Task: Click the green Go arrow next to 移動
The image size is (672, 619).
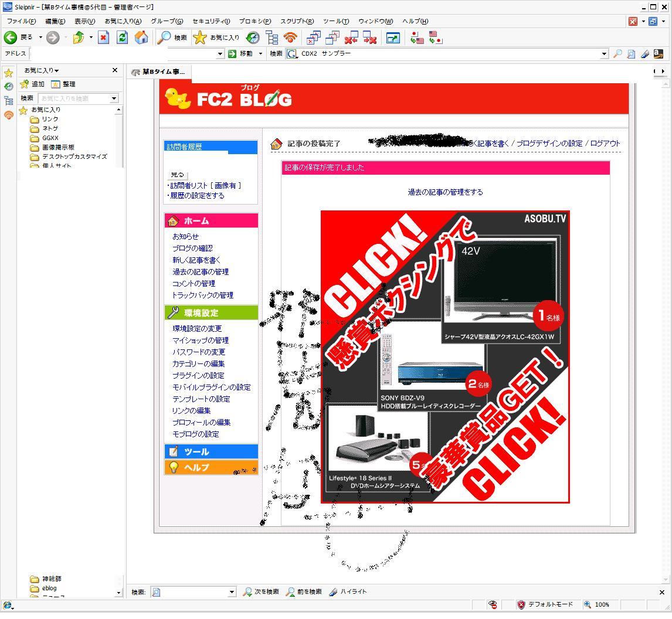Action: tap(232, 53)
